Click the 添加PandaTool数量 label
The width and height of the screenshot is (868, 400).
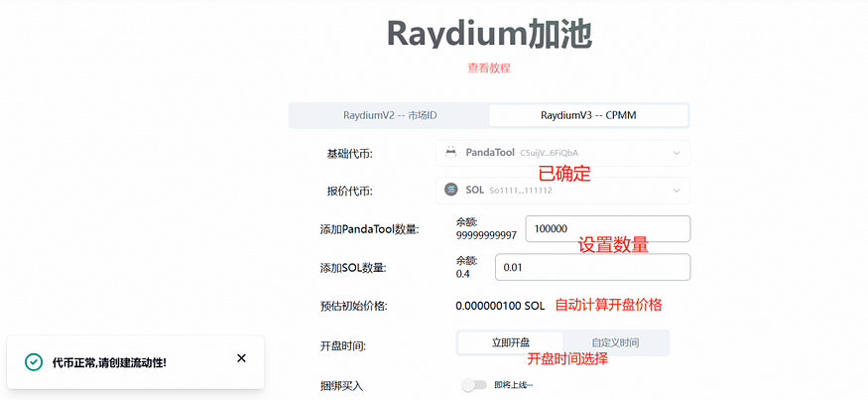point(369,229)
